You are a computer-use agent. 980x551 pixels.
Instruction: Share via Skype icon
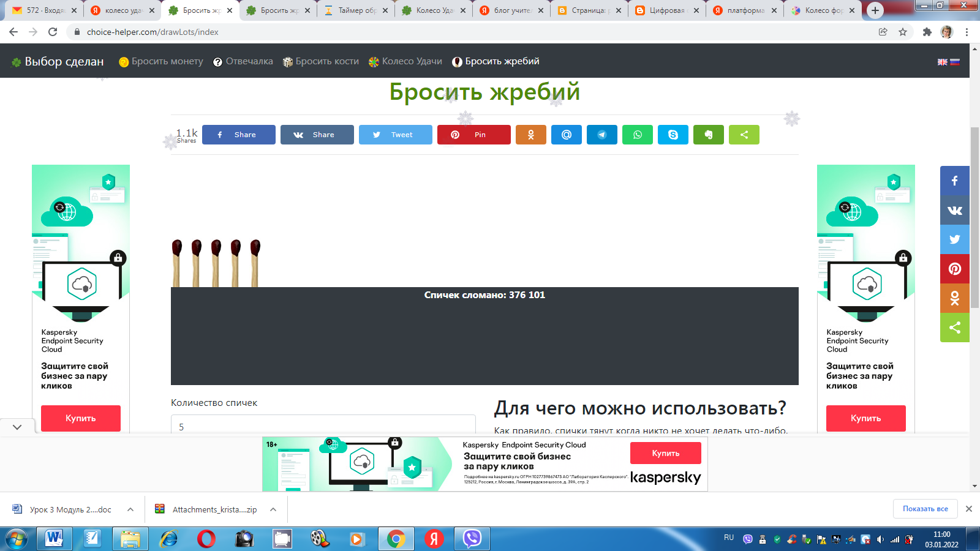tap(673, 135)
